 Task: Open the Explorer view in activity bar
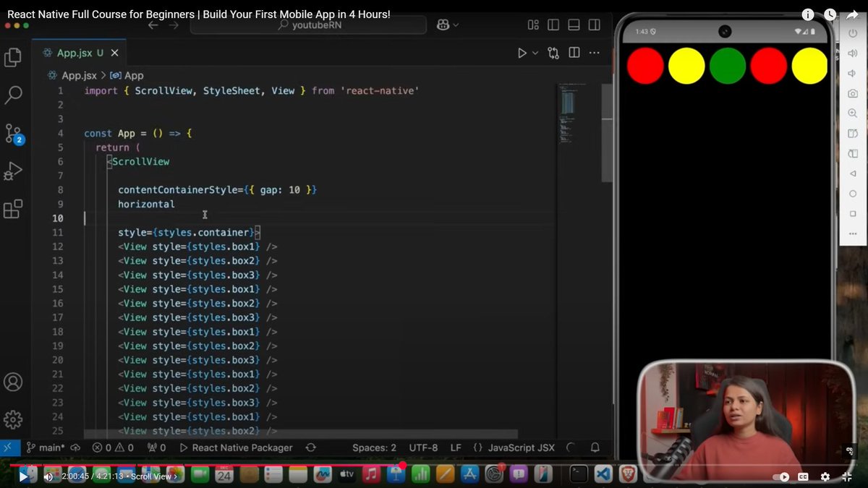click(13, 57)
